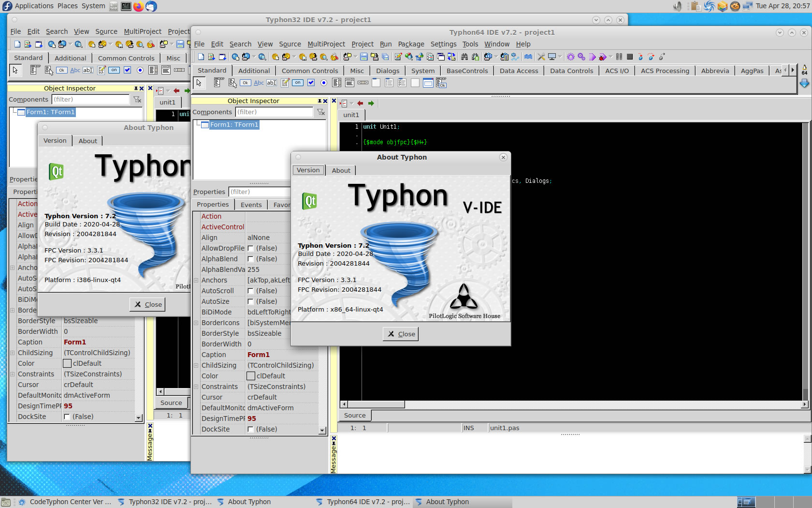
Task: Select the TButton Ok component in Typhon64 palette
Action: click(x=245, y=83)
